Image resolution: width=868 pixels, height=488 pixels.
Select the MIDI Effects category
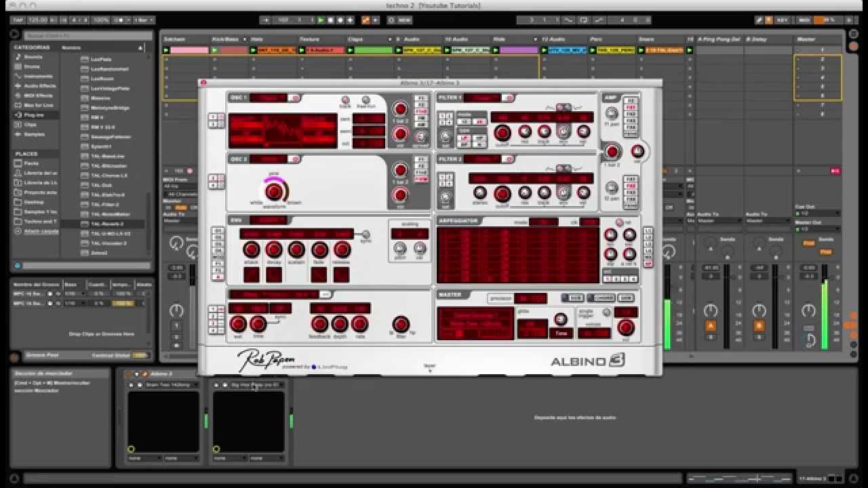pyautogui.click(x=38, y=96)
